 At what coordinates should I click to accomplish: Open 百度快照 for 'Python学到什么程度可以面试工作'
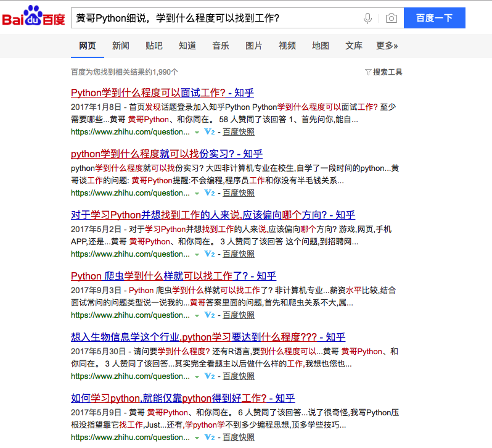239,132
